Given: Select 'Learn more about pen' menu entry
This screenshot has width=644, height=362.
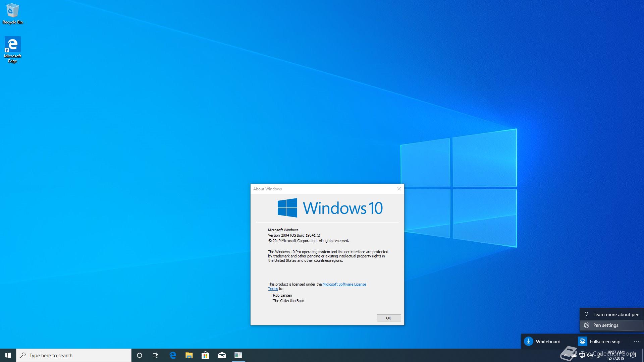Looking at the screenshot, I should [612, 314].
